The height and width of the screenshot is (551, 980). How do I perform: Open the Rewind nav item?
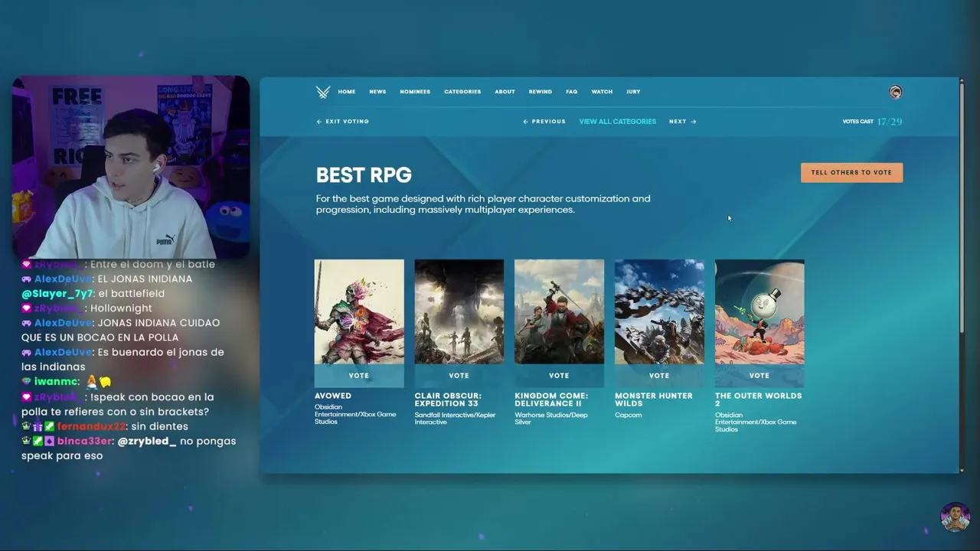point(540,92)
